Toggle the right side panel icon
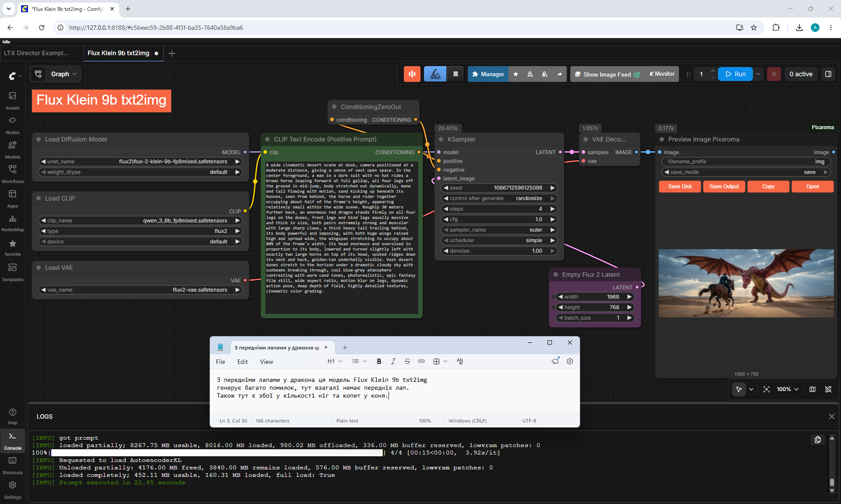 (x=828, y=74)
